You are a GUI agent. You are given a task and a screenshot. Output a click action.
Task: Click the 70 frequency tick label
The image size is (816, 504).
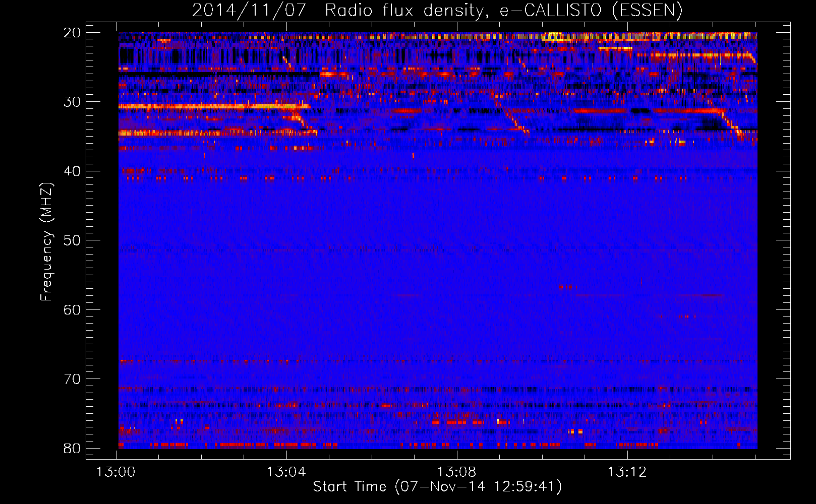[72, 379]
